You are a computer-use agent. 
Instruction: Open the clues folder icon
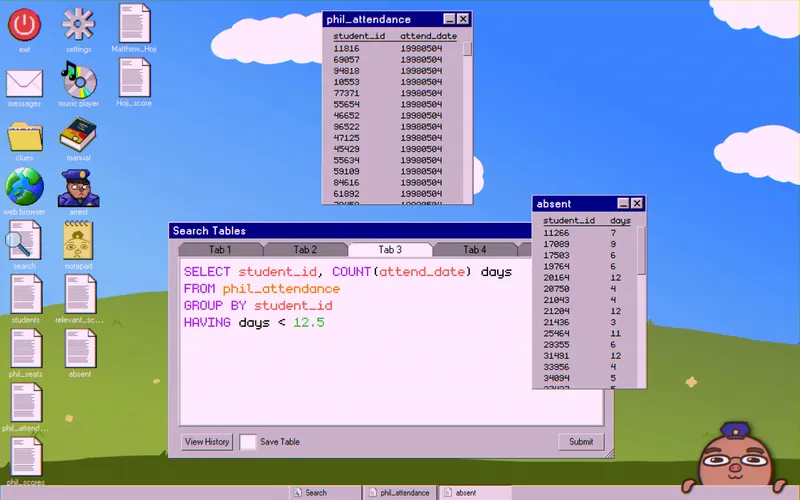click(24, 137)
